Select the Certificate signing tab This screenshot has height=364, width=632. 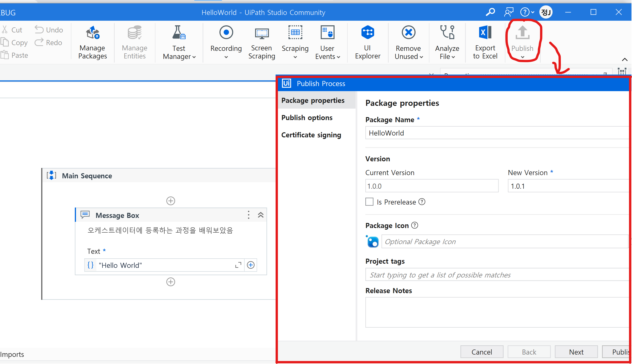pyautogui.click(x=311, y=135)
